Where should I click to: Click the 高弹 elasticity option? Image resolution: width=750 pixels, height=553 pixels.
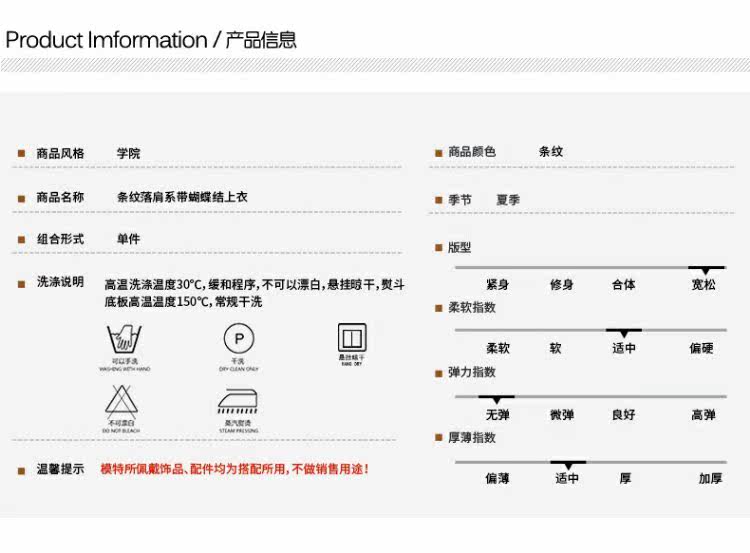click(704, 415)
